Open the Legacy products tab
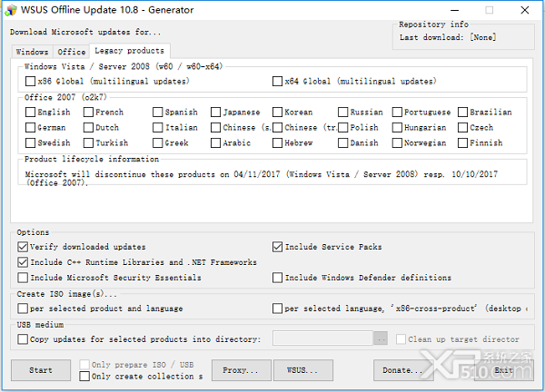The width and height of the screenshot is (545, 392). [129, 51]
